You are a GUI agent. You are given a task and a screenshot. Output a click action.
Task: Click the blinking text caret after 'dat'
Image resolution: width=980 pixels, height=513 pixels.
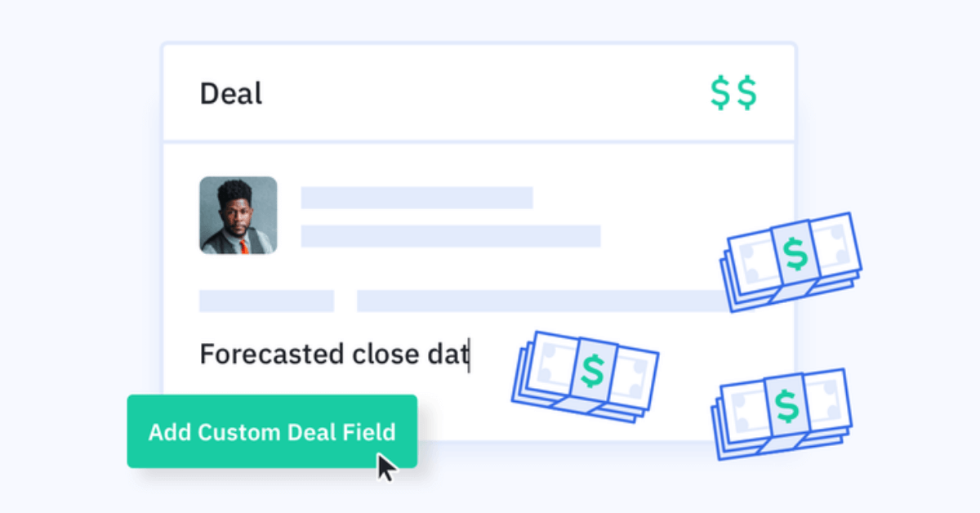469,356
